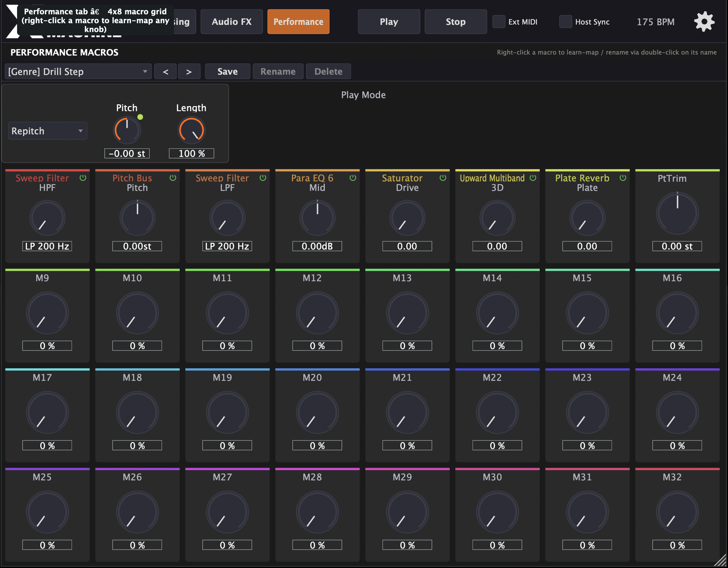Screen dimensions: 728x568
Task: Click the Para EQ 6 Mid knob
Action: (x=318, y=218)
